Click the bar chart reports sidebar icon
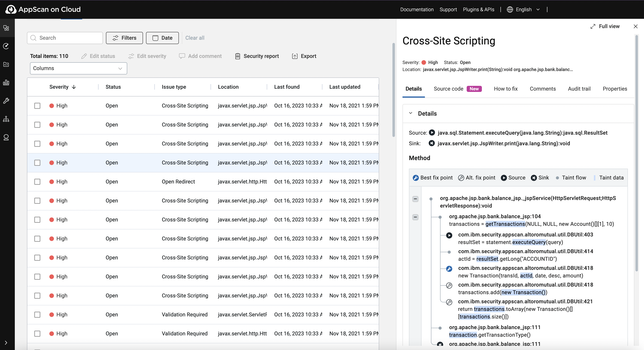This screenshot has height=350, width=644. [x=6, y=82]
